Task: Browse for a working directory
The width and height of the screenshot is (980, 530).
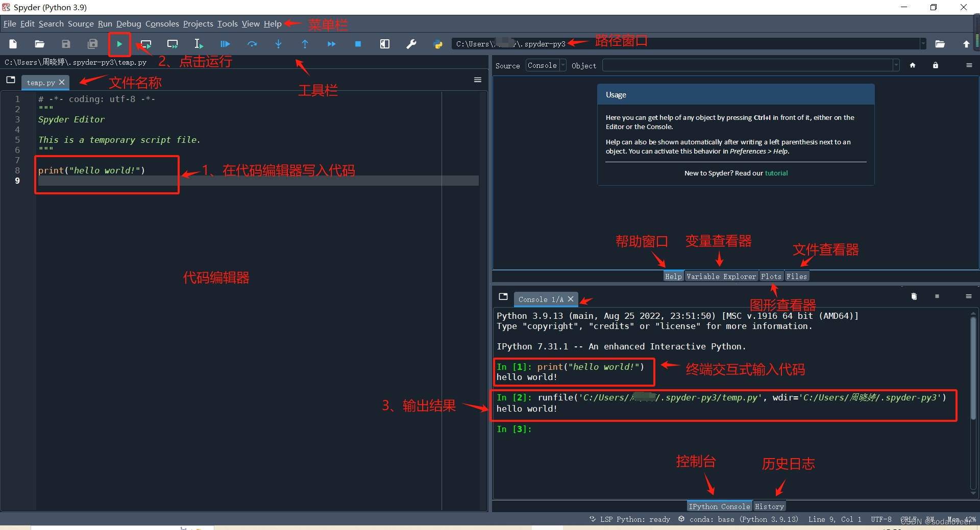Action: [940, 44]
